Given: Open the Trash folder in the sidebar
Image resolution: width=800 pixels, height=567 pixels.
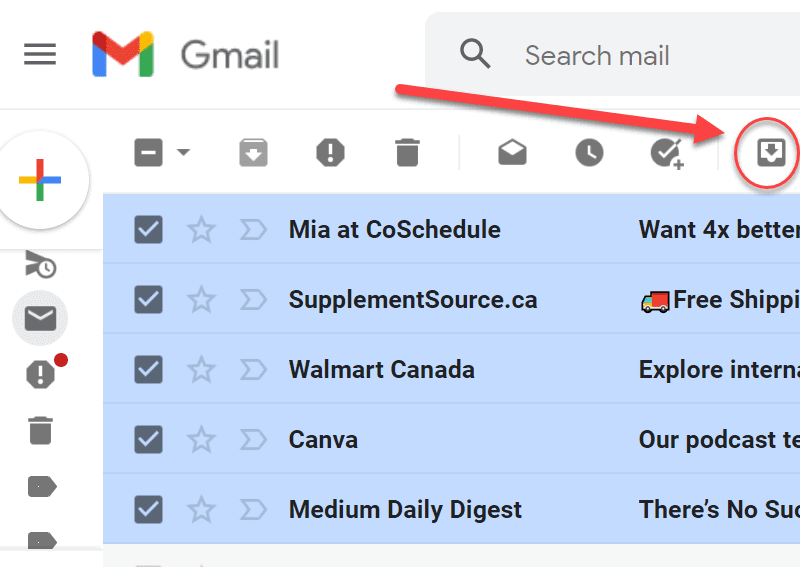Looking at the screenshot, I should [x=40, y=431].
